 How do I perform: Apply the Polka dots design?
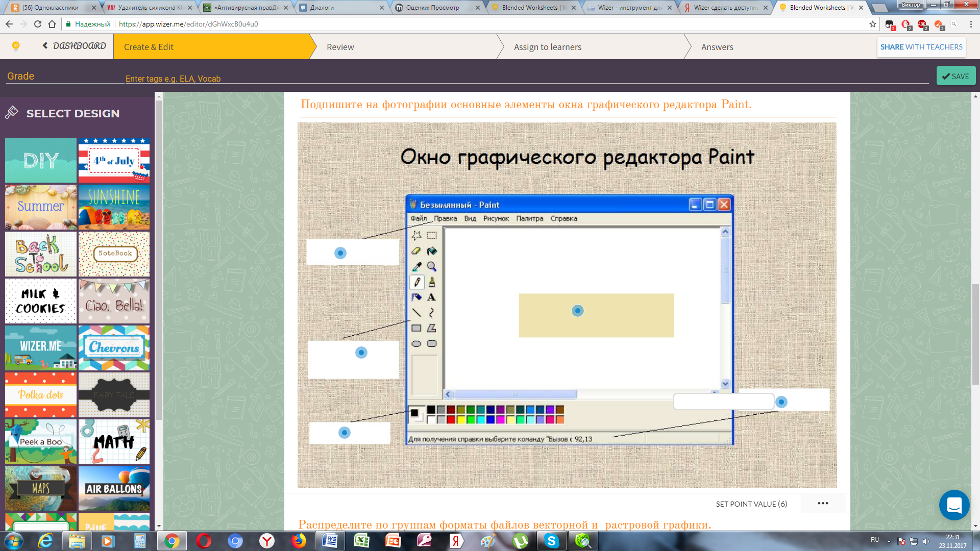tap(41, 395)
